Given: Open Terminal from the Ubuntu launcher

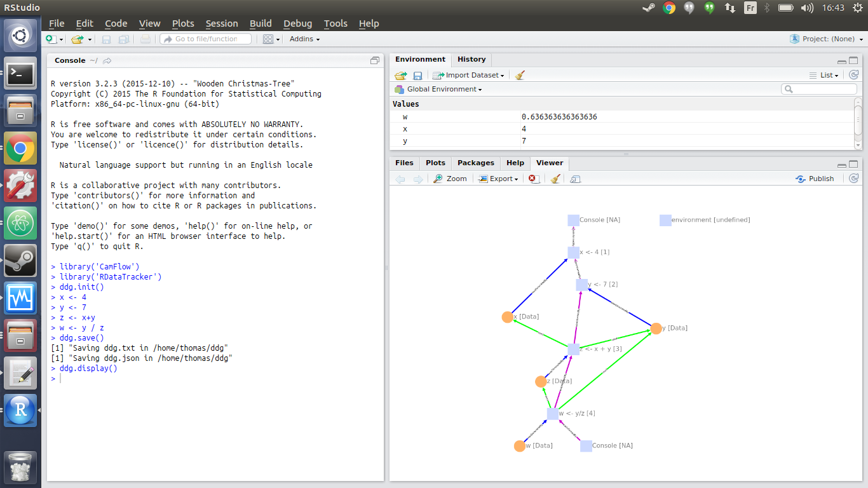Looking at the screenshot, I should (20, 74).
